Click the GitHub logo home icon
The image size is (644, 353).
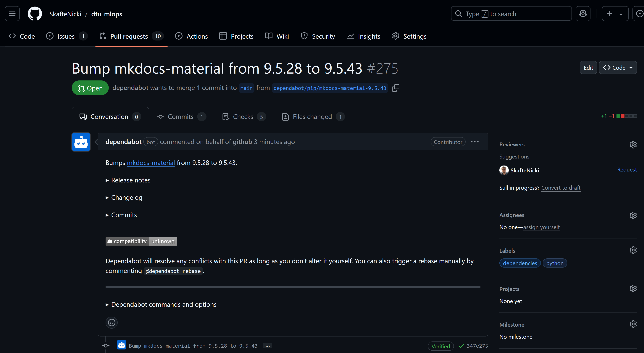click(35, 14)
